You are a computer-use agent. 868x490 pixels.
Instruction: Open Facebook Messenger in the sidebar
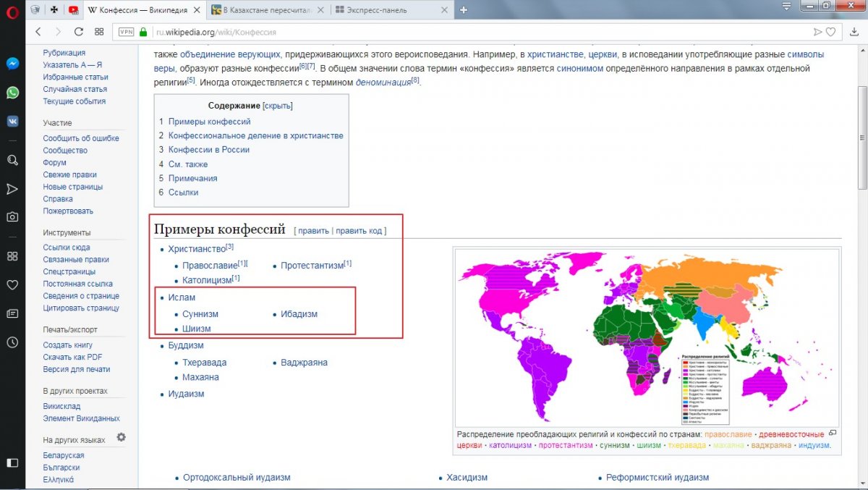coord(12,63)
